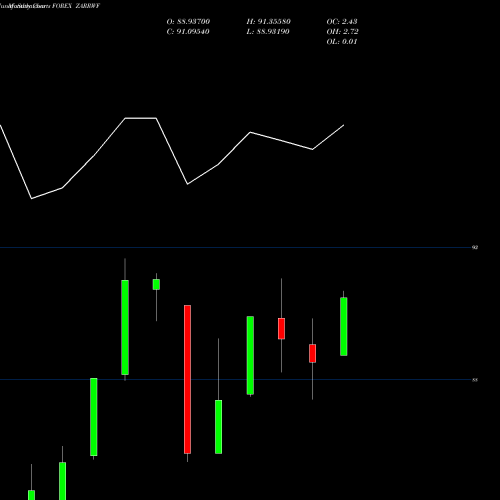Select the small red candle with long upper wick
This screenshot has height=500, width=500.
coord(281,329)
